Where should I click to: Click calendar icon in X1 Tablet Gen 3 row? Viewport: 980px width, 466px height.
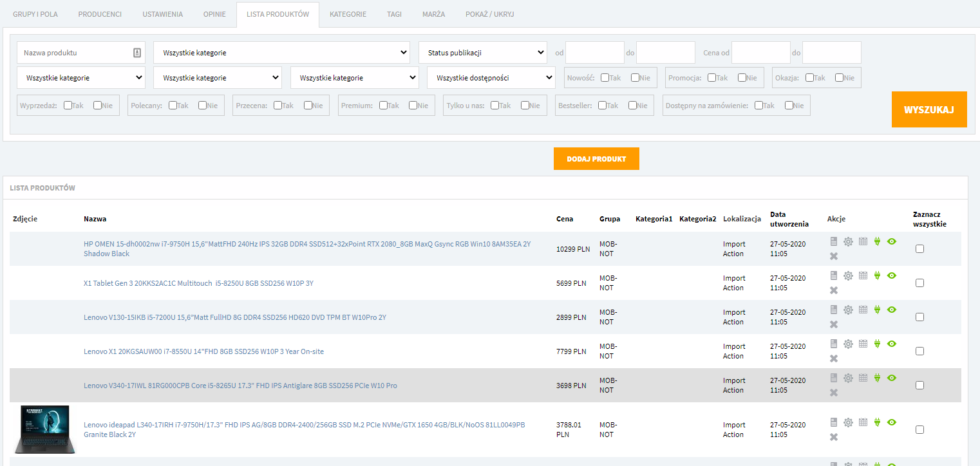pyautogui.click(x=863, y=275)
